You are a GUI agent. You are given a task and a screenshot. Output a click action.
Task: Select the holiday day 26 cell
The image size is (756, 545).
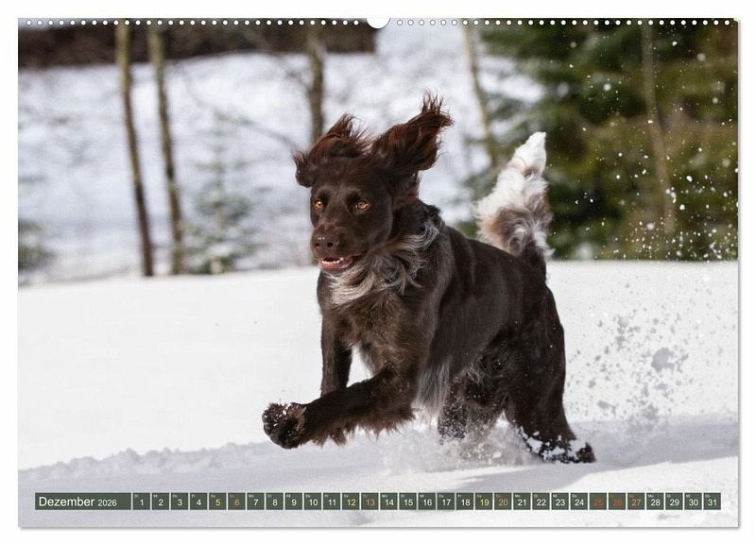[x=617, y=502]
